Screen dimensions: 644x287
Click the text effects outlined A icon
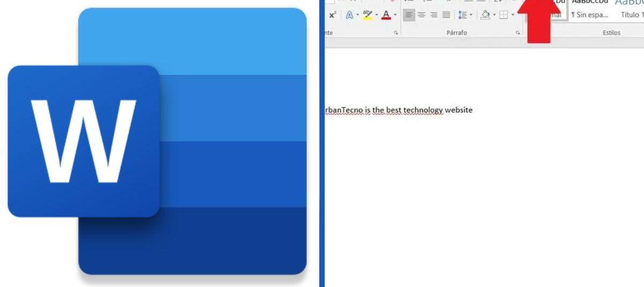tap(349, 15)
